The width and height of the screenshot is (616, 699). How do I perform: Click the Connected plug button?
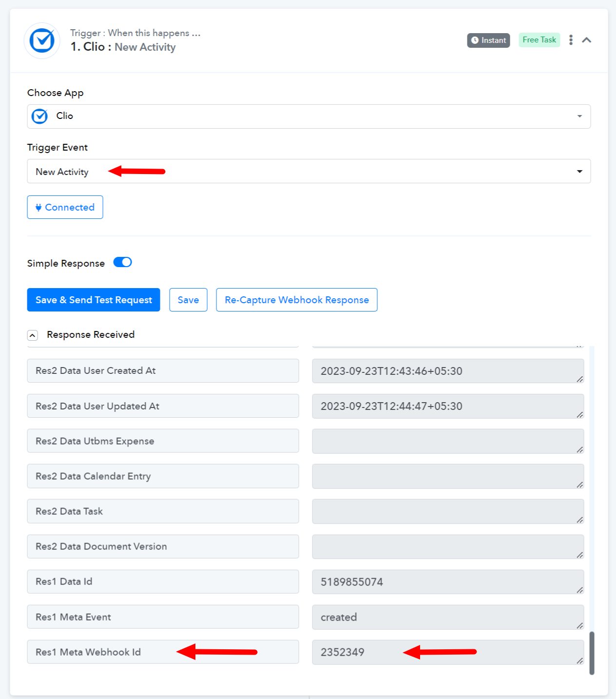click(x=65, y=207)
